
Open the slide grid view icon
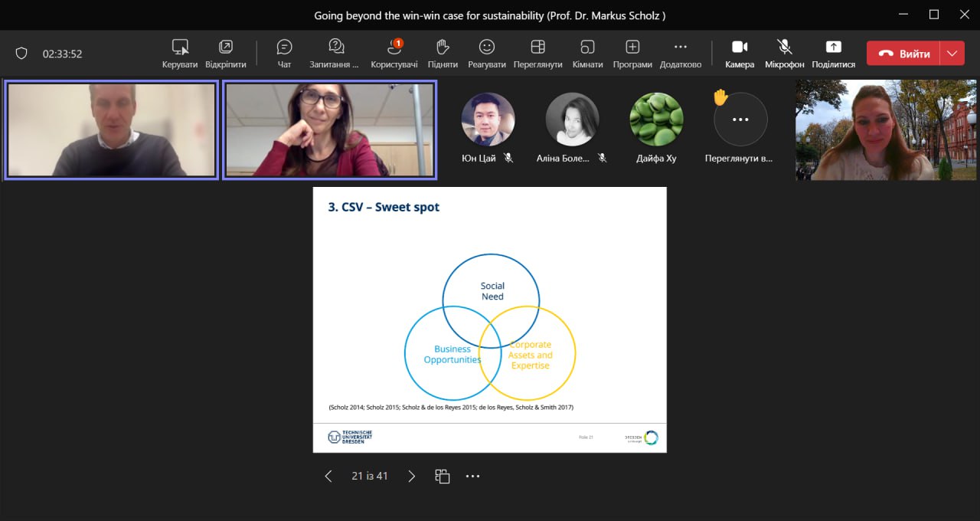(x=442, y=477)
